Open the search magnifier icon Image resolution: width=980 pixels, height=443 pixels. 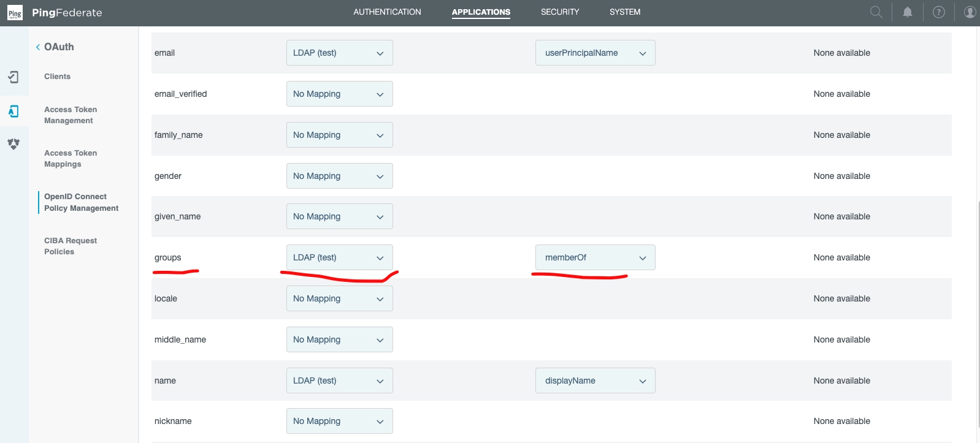[876, 12]
